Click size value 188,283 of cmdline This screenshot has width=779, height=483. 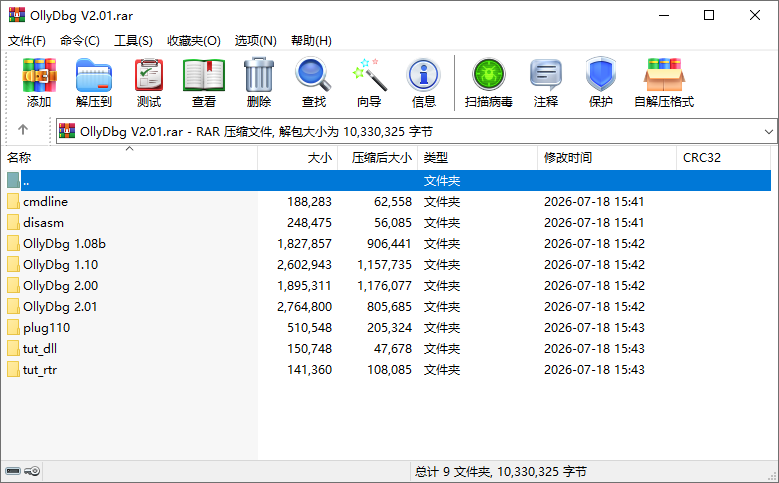coord(309,202)
